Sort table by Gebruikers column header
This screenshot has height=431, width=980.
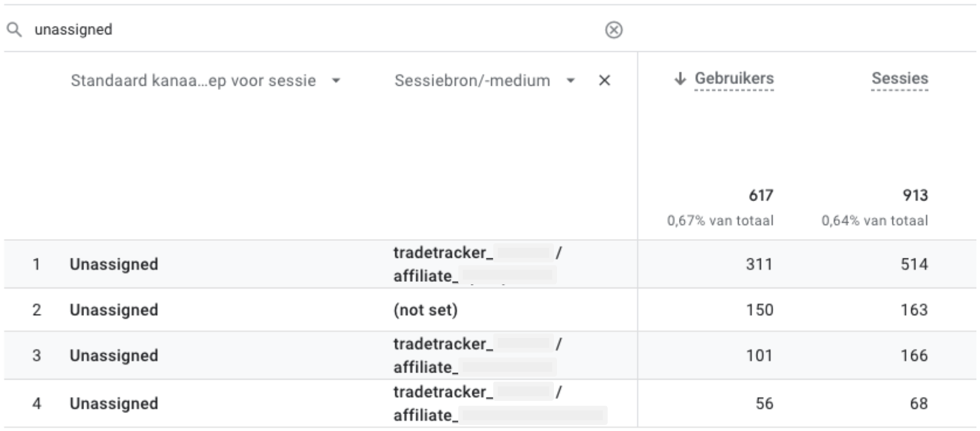click(x=734, y=78)
